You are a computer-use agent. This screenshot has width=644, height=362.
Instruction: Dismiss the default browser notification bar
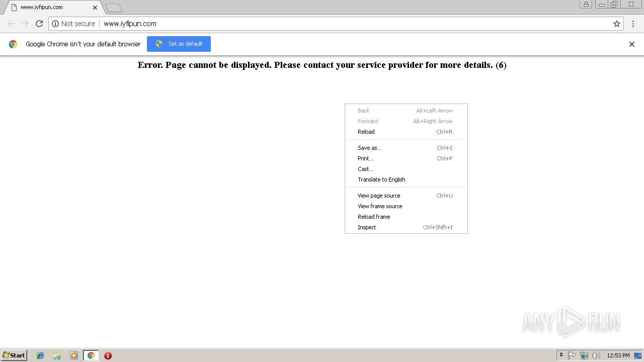point(632,44)
